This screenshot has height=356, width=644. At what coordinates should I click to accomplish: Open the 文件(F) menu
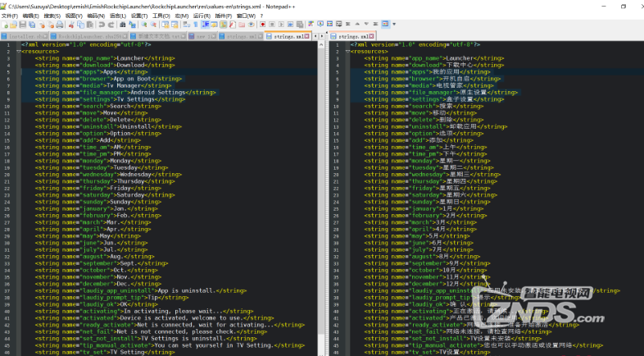click(x=10, y=16)
